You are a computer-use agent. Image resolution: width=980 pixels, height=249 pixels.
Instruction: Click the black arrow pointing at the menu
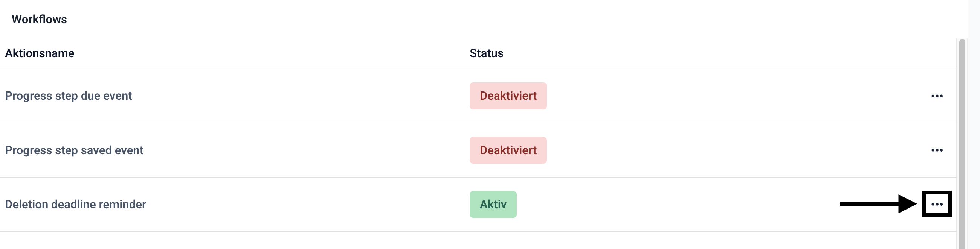pos(878,204)
